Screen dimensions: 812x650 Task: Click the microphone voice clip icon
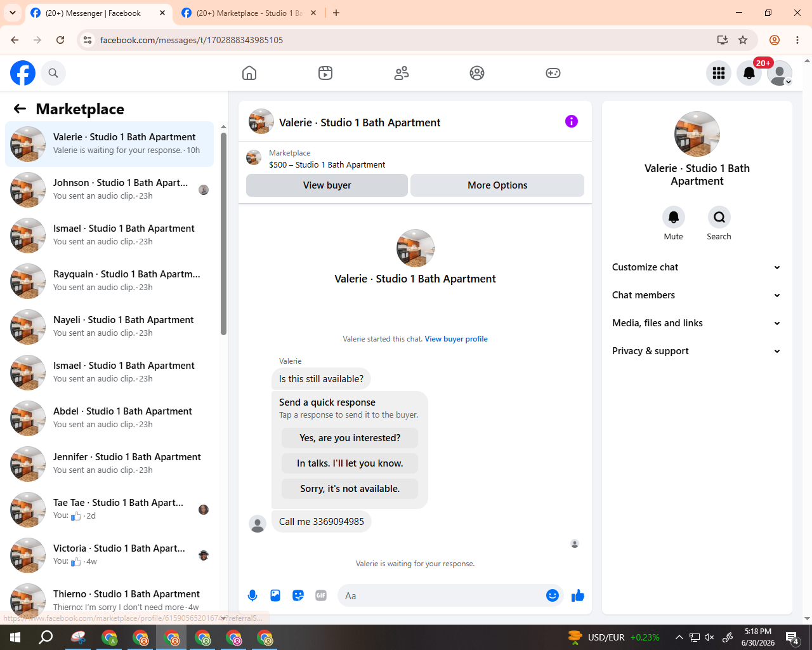pyautogui.click(x=252, y=595)
